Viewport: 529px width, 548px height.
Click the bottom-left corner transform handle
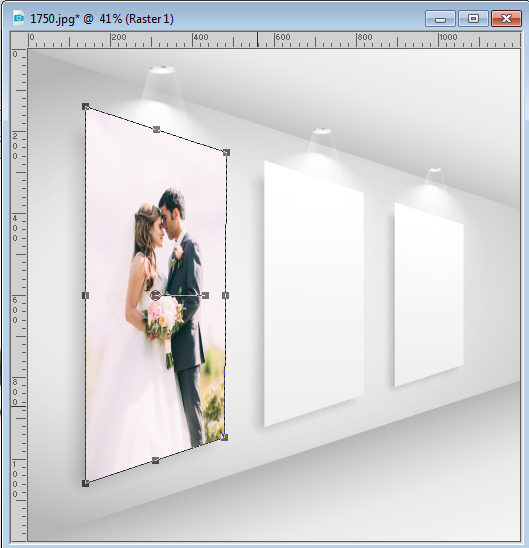86,483
